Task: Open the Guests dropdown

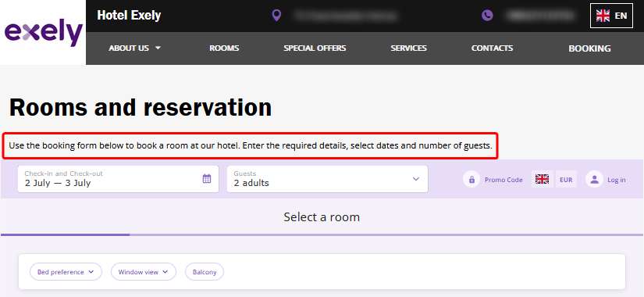Action: (x=327, y=179)
